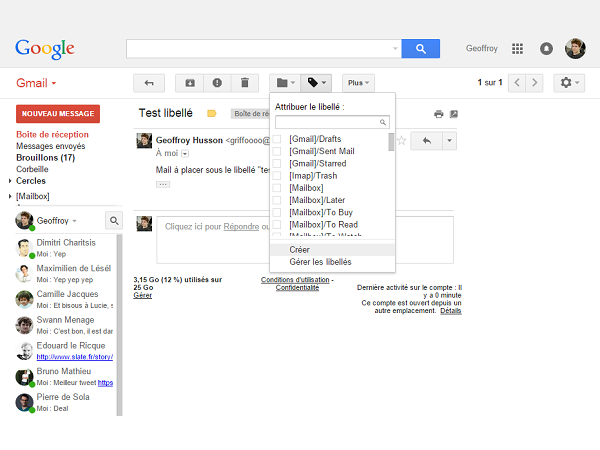Expand the Cercles section
Image resolution: width=600 pixels, height=450 pixels.
pos(10,181)
